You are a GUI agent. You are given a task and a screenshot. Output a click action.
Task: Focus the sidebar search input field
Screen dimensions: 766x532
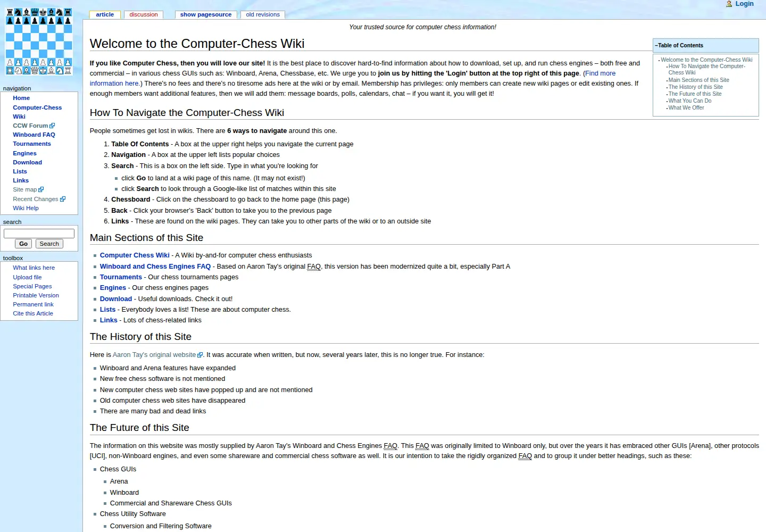pyautogui.click(x=39, y=234)
